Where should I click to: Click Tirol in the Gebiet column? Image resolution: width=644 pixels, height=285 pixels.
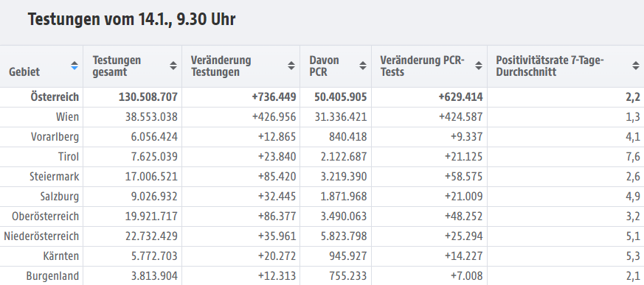pos(69,157)
